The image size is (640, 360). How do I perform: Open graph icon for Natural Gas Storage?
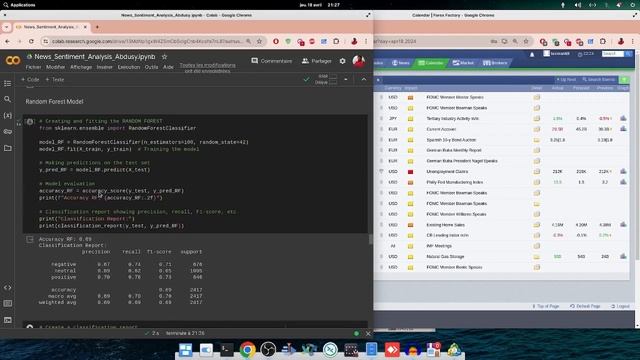coord(623,256)
